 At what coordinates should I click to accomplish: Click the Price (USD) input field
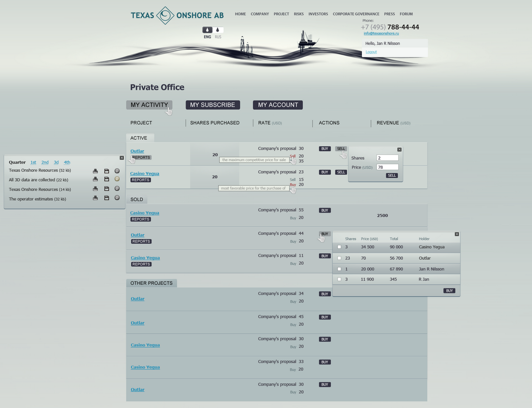click(387, 167)
